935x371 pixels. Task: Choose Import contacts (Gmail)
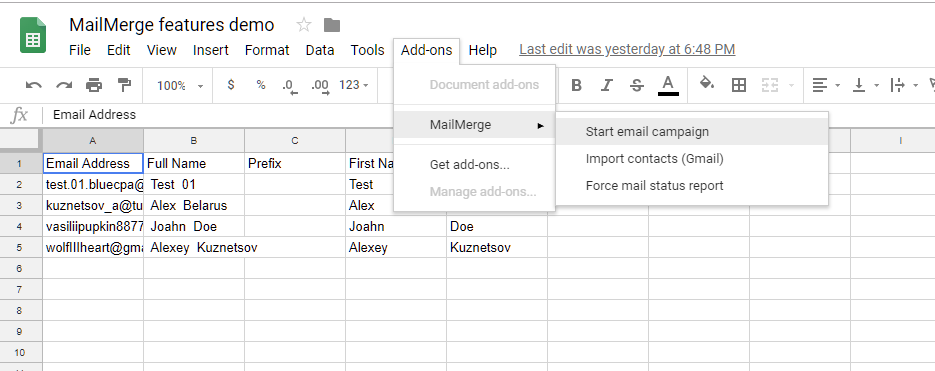pos(692,159)
